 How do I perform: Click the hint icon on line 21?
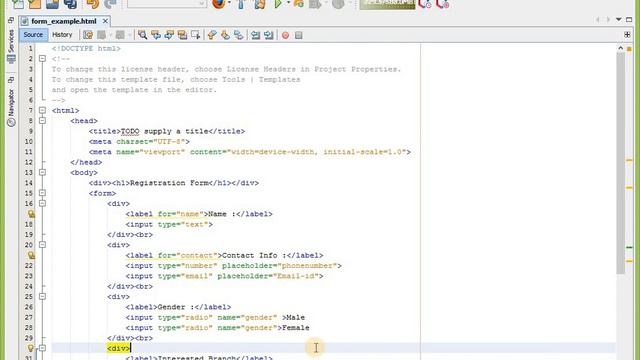point(31,256)
